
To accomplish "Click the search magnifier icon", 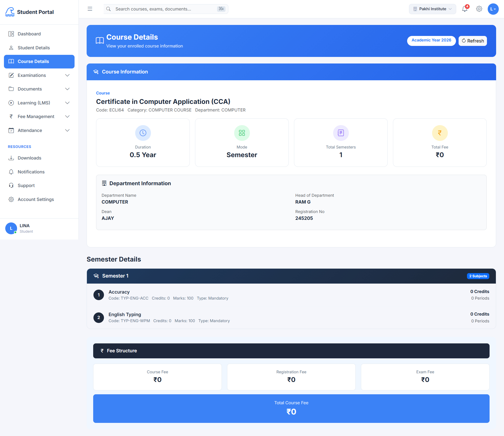I will [108, 9].
